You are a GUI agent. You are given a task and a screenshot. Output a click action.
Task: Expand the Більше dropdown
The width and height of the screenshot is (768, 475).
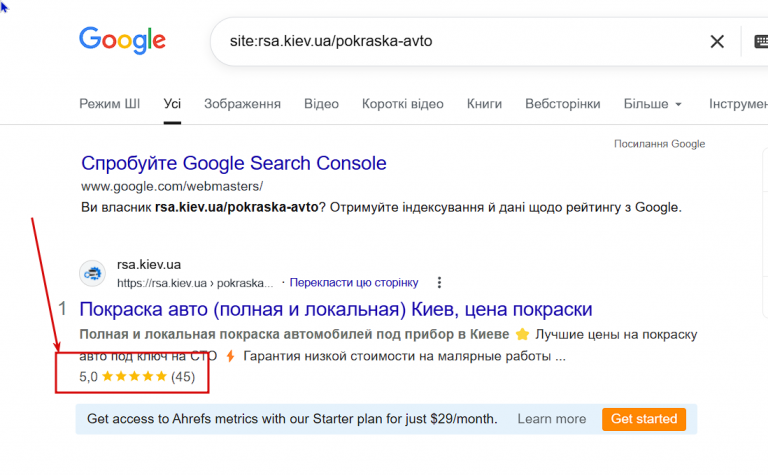[x=652, y=104]
